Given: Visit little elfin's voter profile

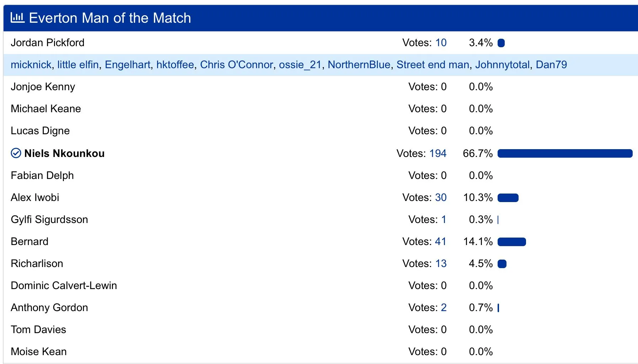Looking at the screenshot, I should pyautogui.click(x=78, y=65).
